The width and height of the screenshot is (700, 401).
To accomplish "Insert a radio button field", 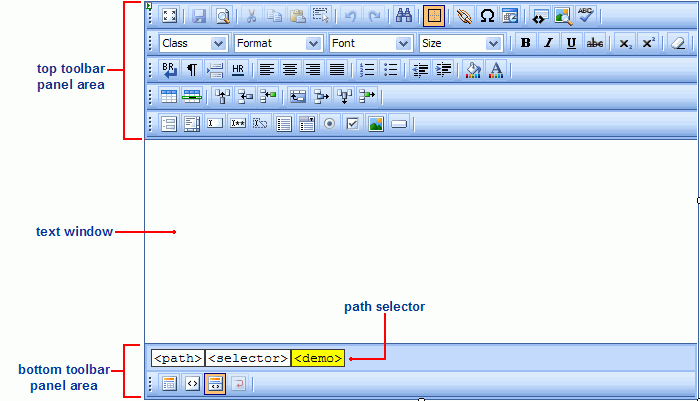I will (329, 124).
